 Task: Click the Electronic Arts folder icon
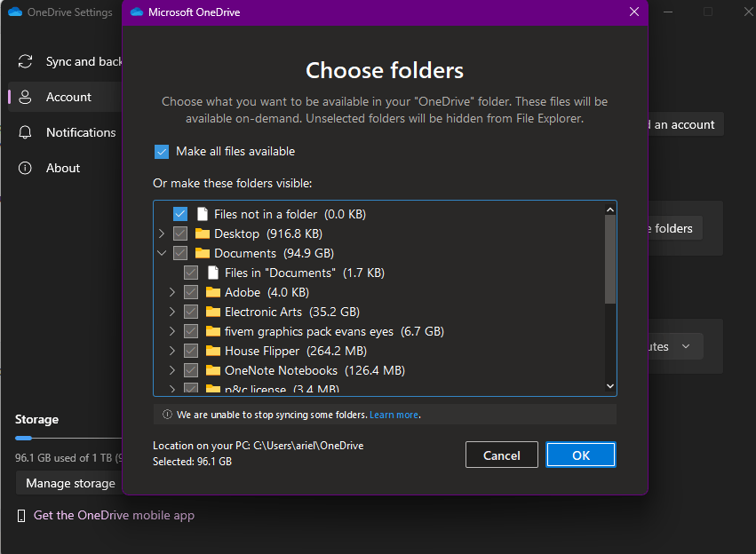[x=212, y=312]
